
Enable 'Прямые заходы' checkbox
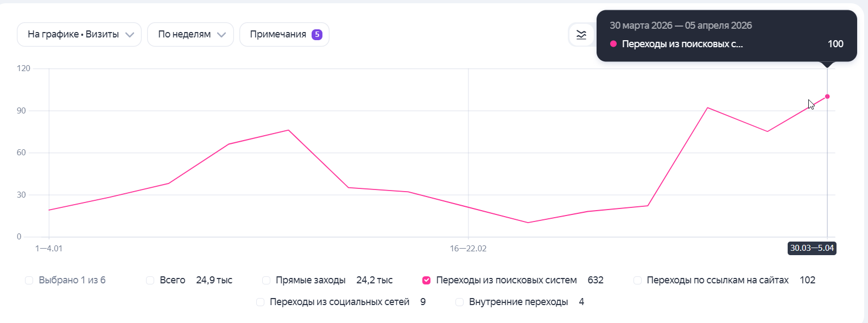266,280
